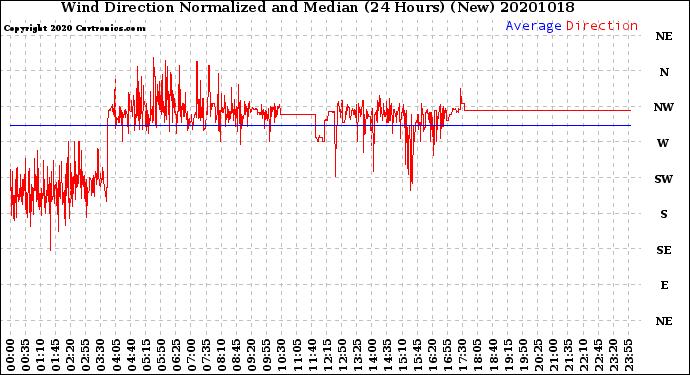This screenshot has height=375, width=690.
Task: Click the '16:20' time axis label
Action: pos(433,355)
